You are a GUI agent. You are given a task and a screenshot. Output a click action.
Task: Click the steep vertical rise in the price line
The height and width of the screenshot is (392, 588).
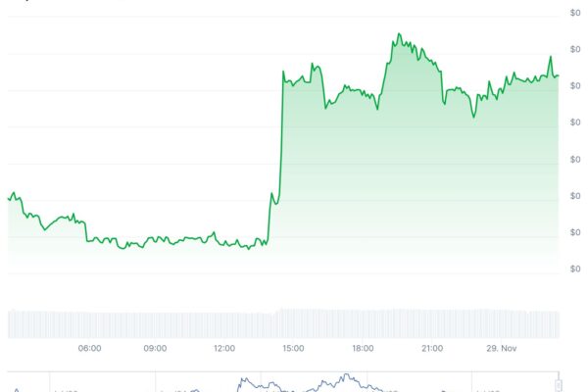(x=279, y=147)
